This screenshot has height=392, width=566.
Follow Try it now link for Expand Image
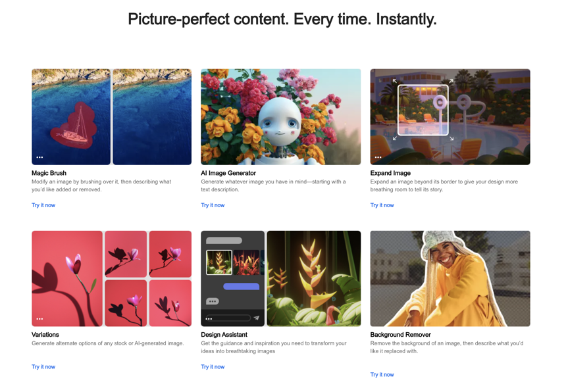[382, 205]
